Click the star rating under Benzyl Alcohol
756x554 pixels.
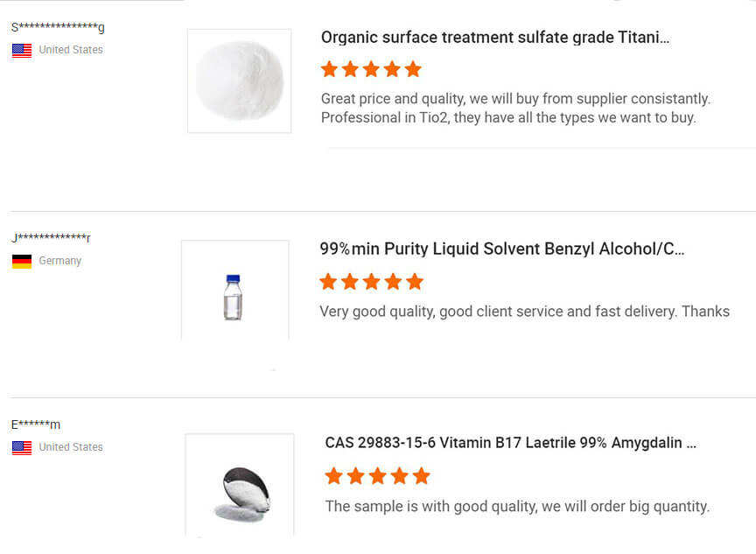(371, 282)
